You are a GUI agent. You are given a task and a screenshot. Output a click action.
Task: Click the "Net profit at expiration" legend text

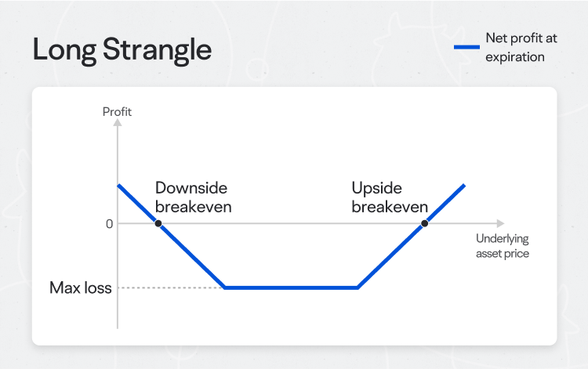pyautogui.click(x=515, y=47)
